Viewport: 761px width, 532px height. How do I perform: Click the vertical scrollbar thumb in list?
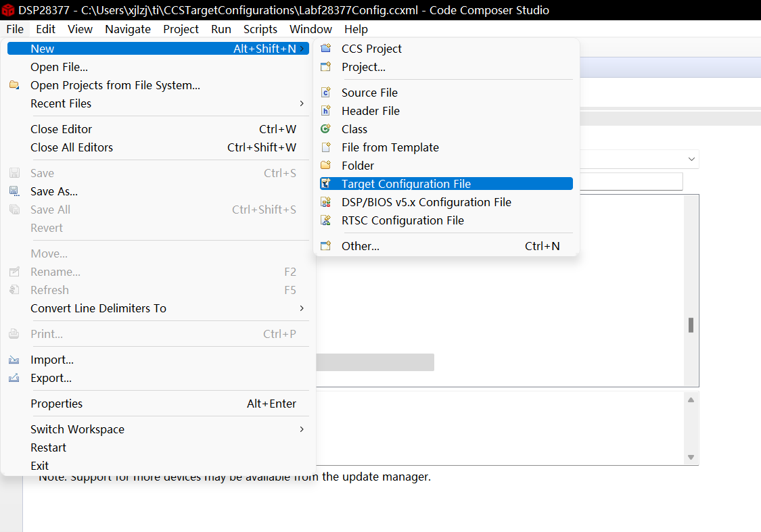point(691,325)
